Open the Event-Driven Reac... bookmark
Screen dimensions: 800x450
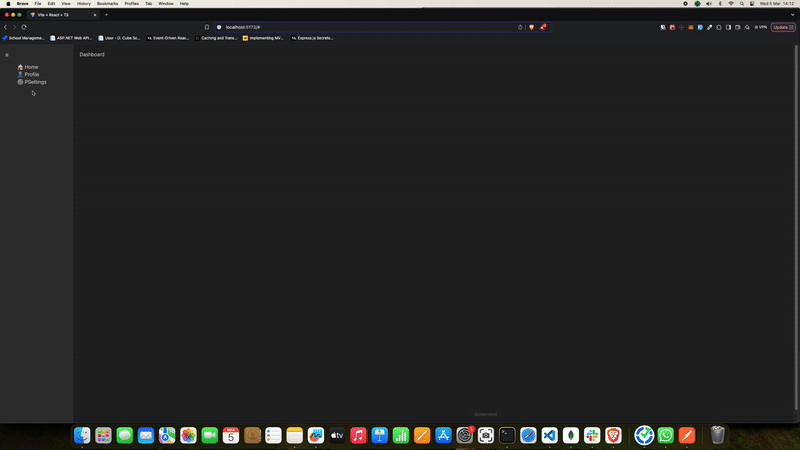168,38
